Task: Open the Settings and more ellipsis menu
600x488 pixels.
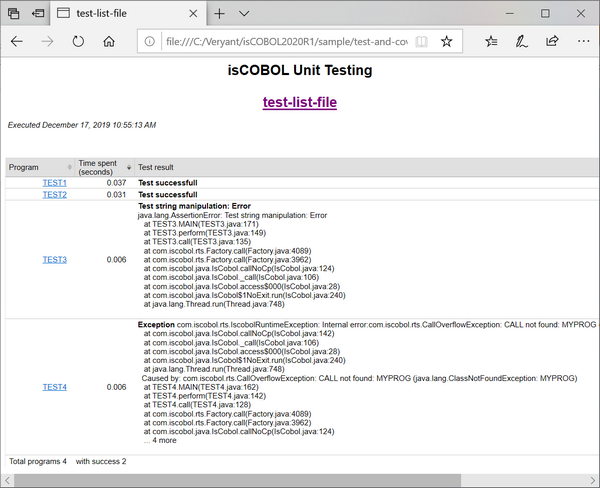Action: point(582,42)
